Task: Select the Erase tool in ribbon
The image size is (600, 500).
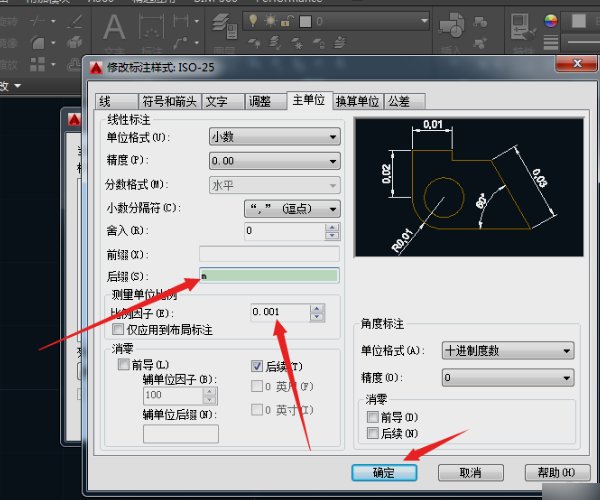Action: click(75, 22)
